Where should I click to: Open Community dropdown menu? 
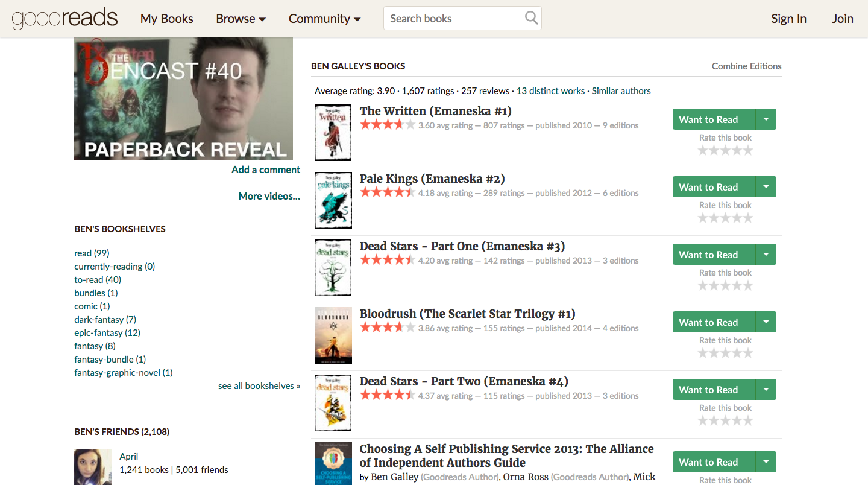tap(324, 19)
